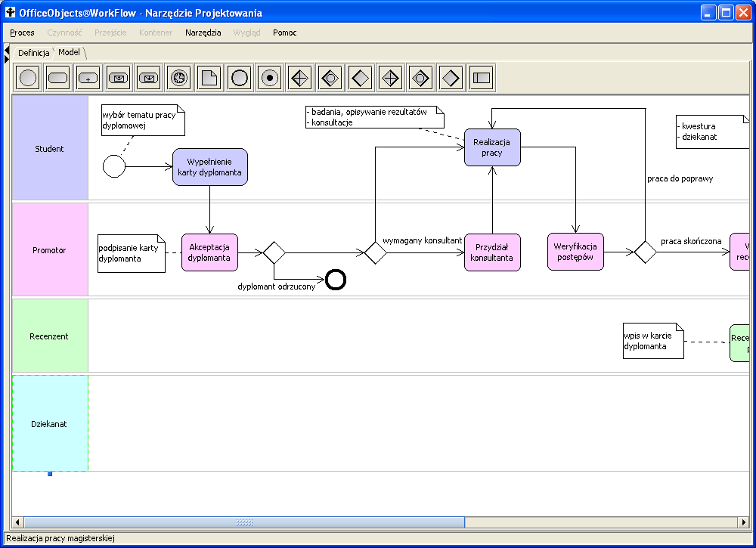
Task: Switch to the Definicja tab
Action: click(x=33, y=53)
